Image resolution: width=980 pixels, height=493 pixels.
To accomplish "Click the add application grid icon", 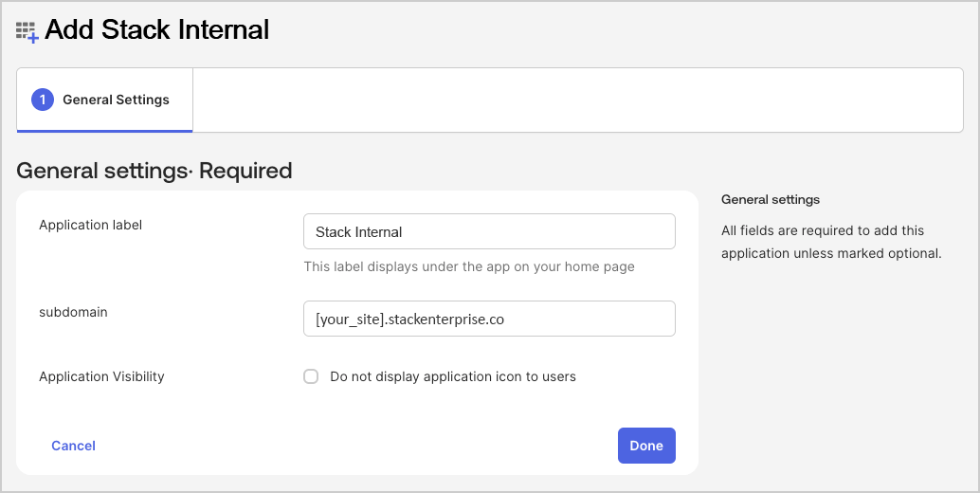I will (x=27, y=31).
